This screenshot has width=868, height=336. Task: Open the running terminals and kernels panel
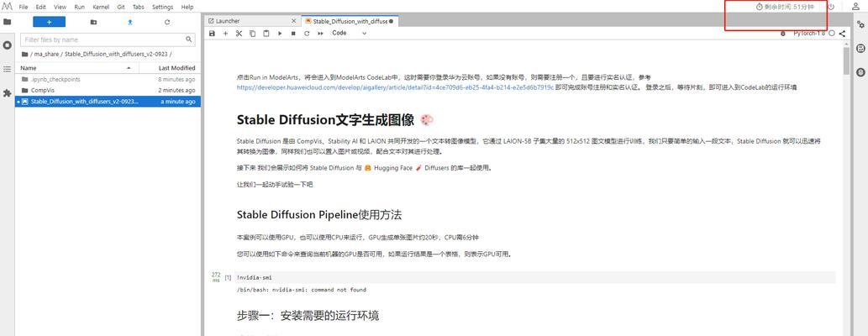tap(8, 45)
